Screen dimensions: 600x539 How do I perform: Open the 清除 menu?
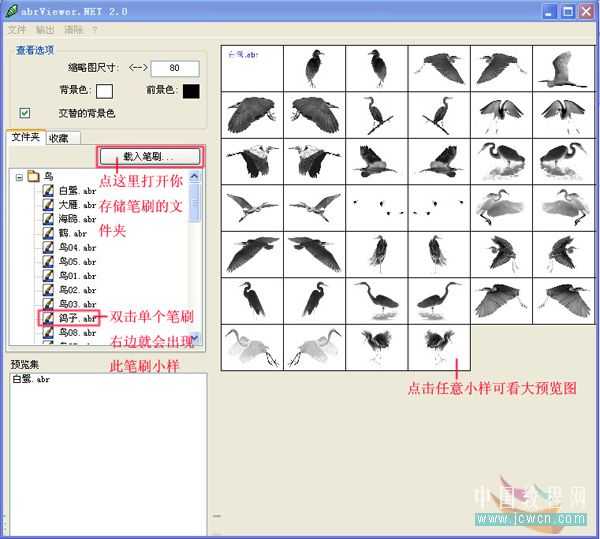pos(73,30)
